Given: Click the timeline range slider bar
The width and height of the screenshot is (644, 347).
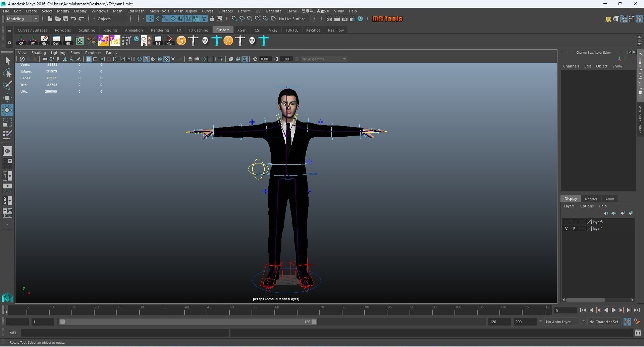Looking at the screenshot, I should click(188, 322).
